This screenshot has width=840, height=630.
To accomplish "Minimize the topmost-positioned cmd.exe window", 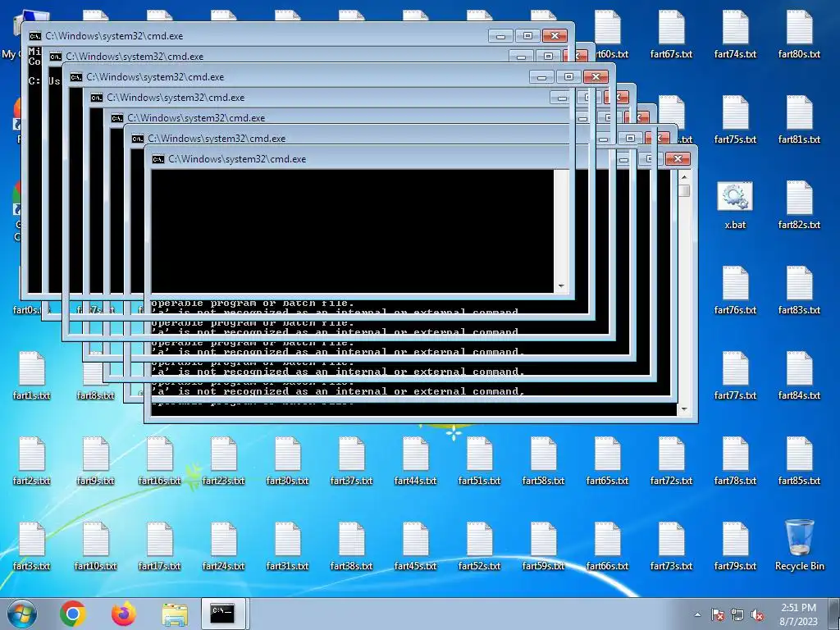I will point(501,36).
